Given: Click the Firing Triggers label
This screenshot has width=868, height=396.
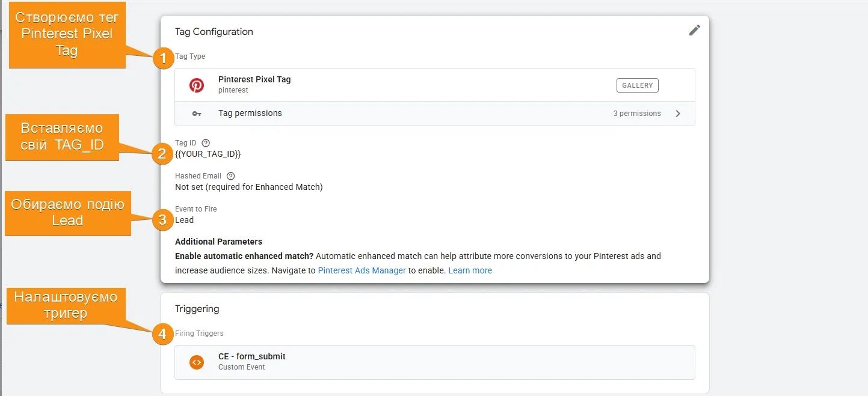Looking at the screenshot, I should (x=199, y=334).
